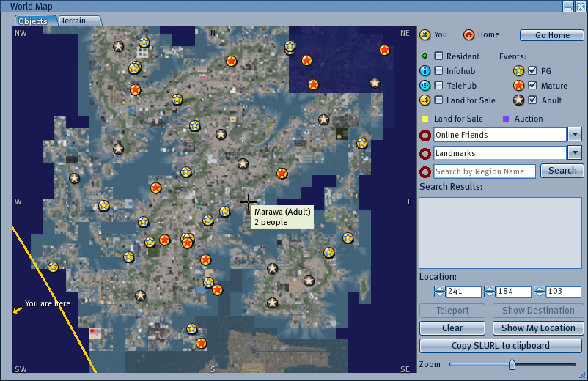Click the Show Destination button
Image resolution: width=588 pixels, height=381 pixels.
coord(538,311)
